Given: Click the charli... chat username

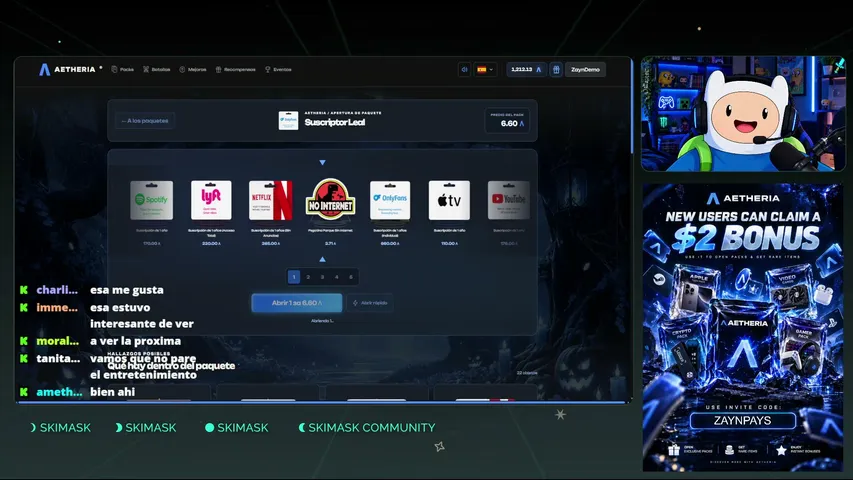Looking at the screenshot, I should point(57,290).
